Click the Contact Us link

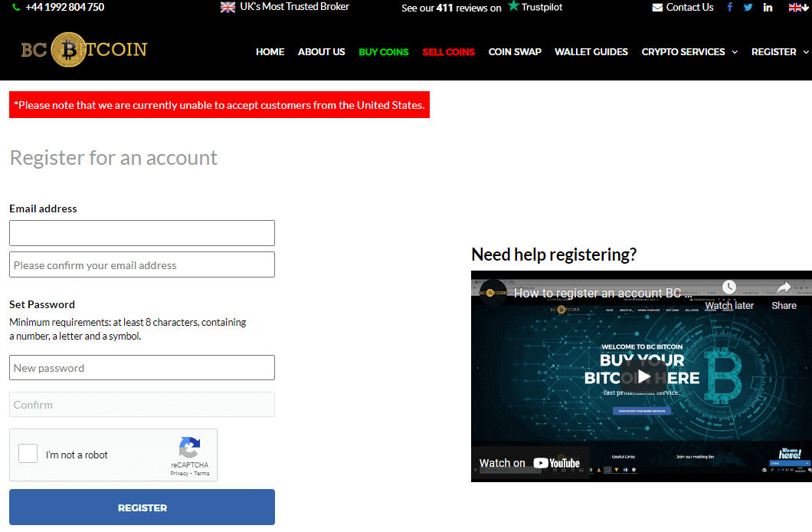tap(689, 7)
